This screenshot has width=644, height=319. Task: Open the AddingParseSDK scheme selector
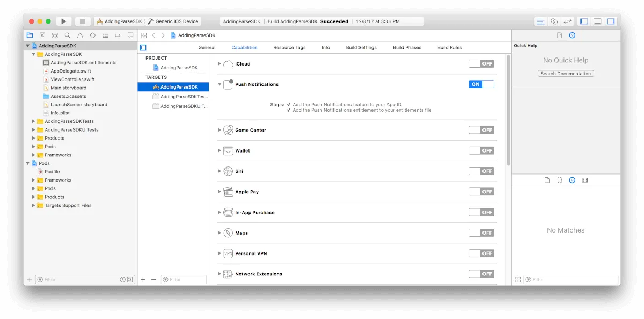coord(119,21)
